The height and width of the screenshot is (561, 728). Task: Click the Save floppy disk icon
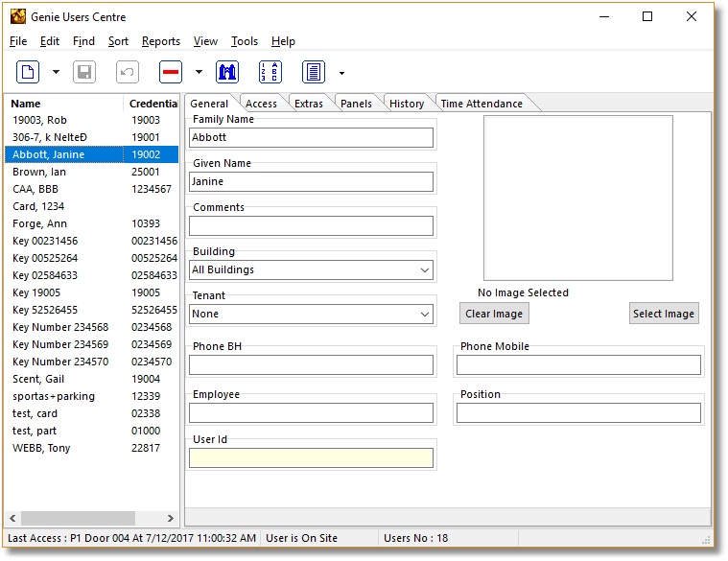click(84, 72)
